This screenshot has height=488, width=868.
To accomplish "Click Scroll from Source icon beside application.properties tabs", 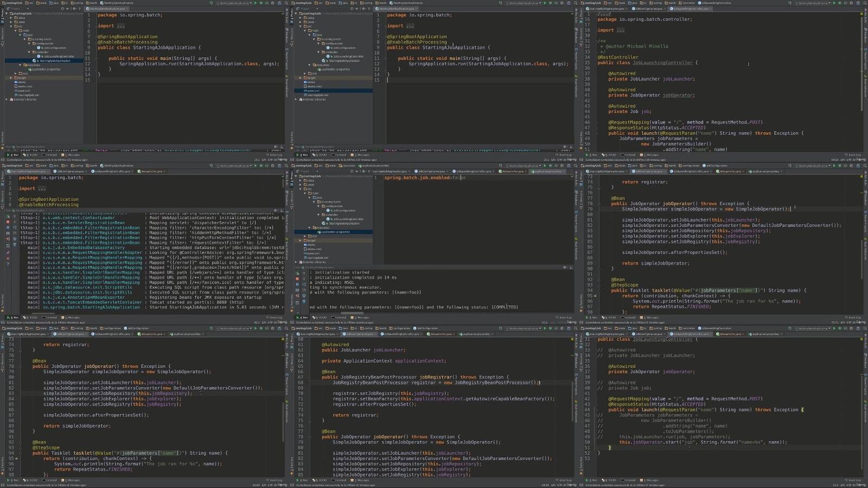I will coord(352,171).
